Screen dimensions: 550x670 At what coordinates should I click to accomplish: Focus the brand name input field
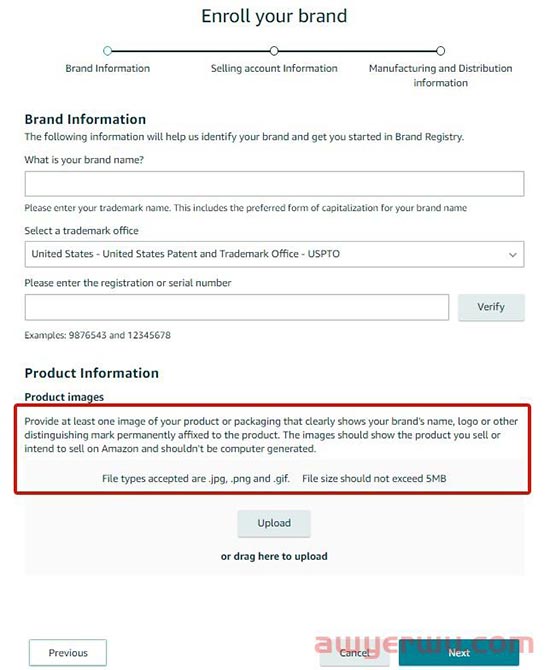pyautogui.click(x=274, y=184)
